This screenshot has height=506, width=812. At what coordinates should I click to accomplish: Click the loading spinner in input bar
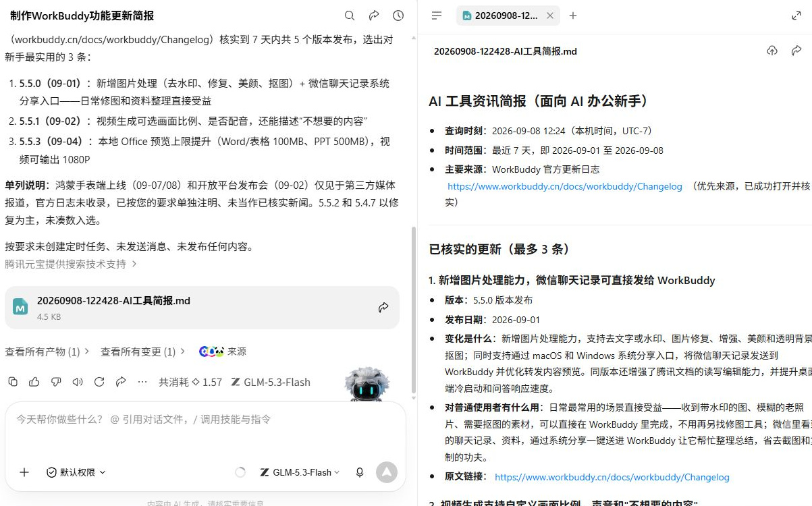[x=240, y=472]
